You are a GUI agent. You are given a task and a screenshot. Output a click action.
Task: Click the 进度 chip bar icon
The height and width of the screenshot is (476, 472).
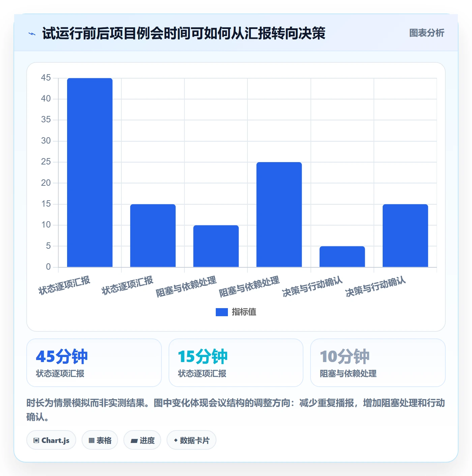(134, 441)
